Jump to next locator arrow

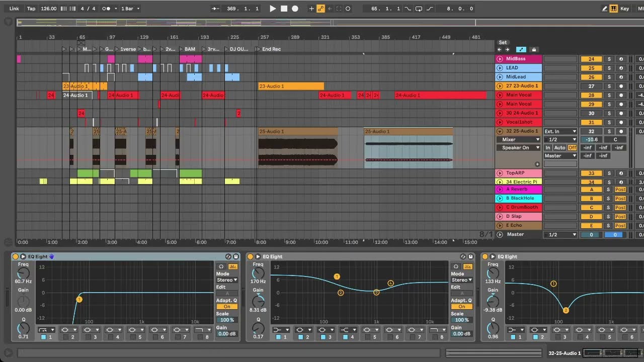coord(507,50)
